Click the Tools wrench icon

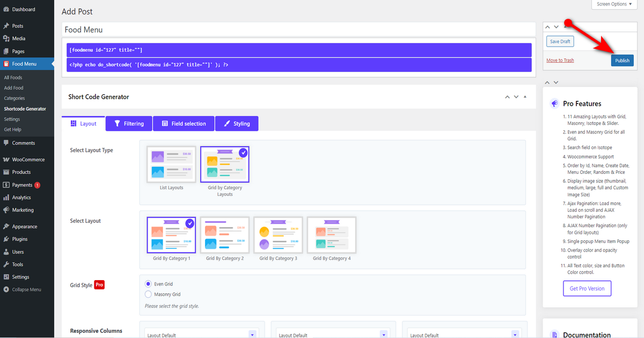pos(6,264)
